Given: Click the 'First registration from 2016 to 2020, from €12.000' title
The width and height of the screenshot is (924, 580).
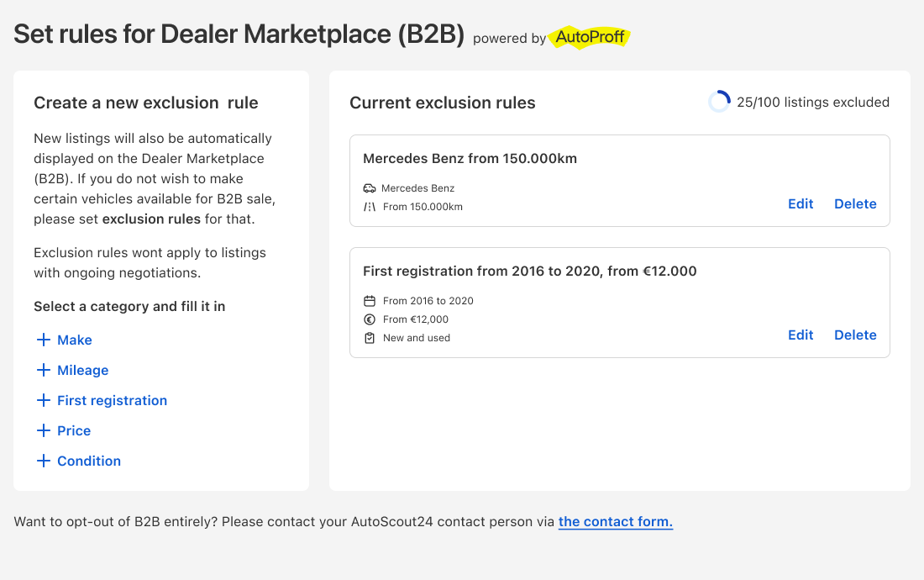Looking at the screenshot, I should (530, 272).
